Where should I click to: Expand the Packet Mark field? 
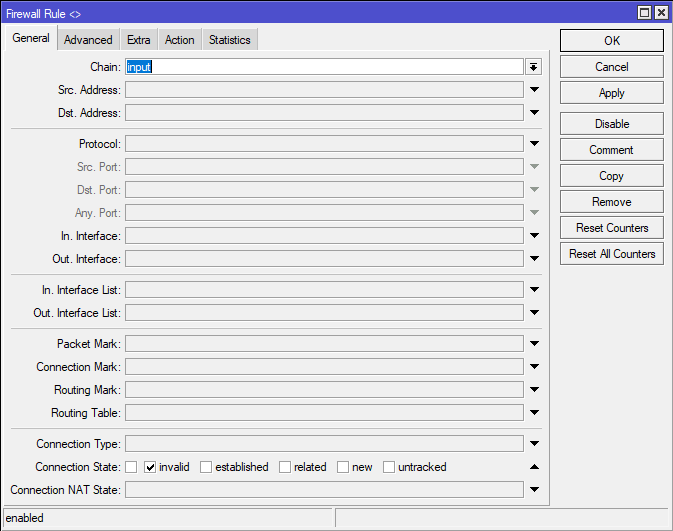click(x=534, y=343)
